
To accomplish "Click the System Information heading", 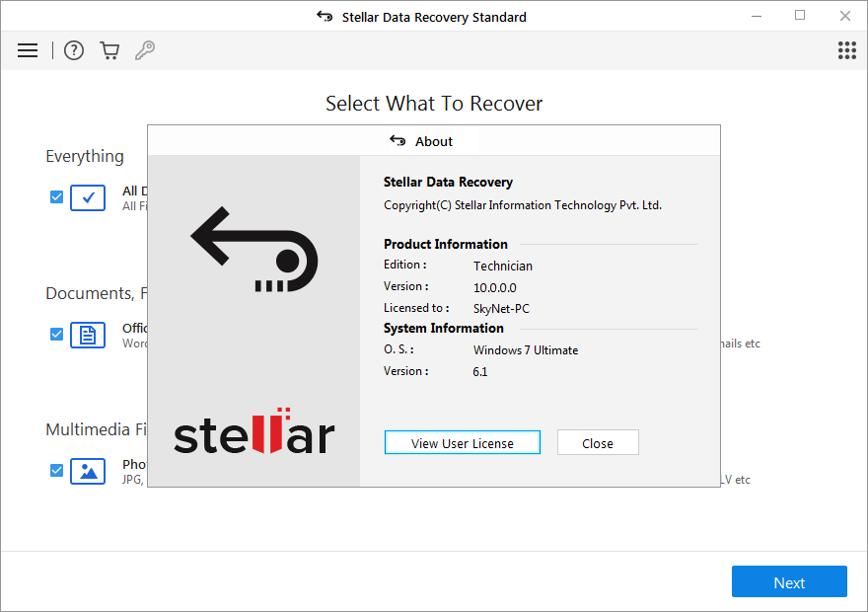I will (x=444, y=329).
